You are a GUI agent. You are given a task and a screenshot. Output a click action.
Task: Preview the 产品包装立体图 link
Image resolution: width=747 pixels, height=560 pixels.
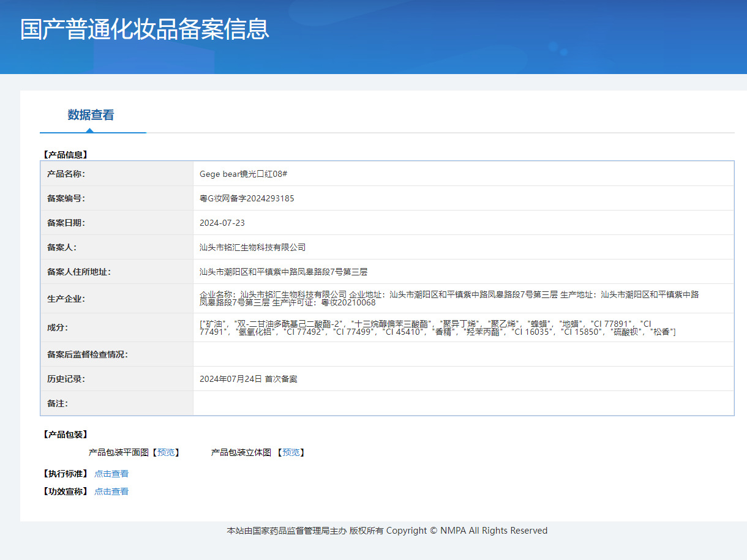pos(291,452)
